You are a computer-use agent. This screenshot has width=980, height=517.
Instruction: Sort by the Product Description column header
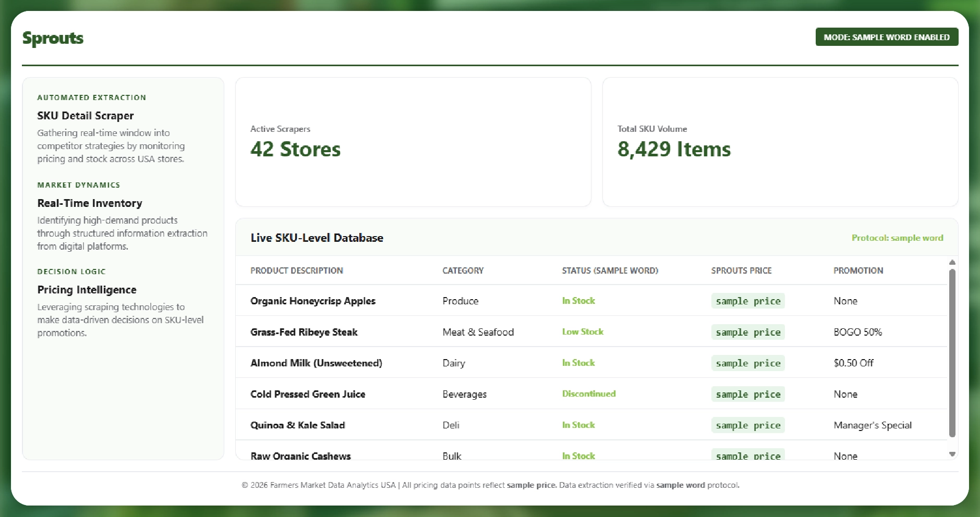click(x=296, y=270)
